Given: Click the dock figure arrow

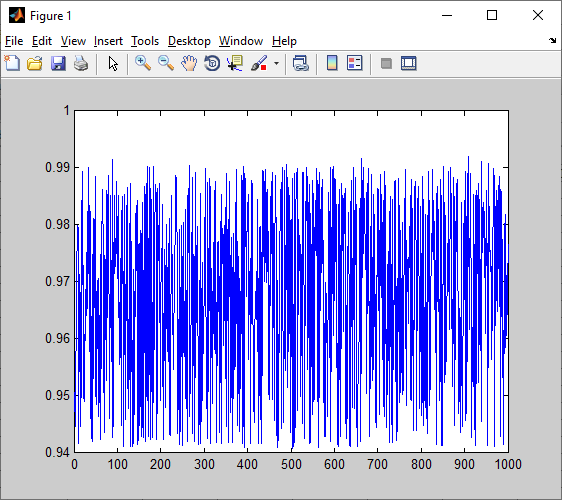Looking at the screenshot, I should tap(552, 41).
